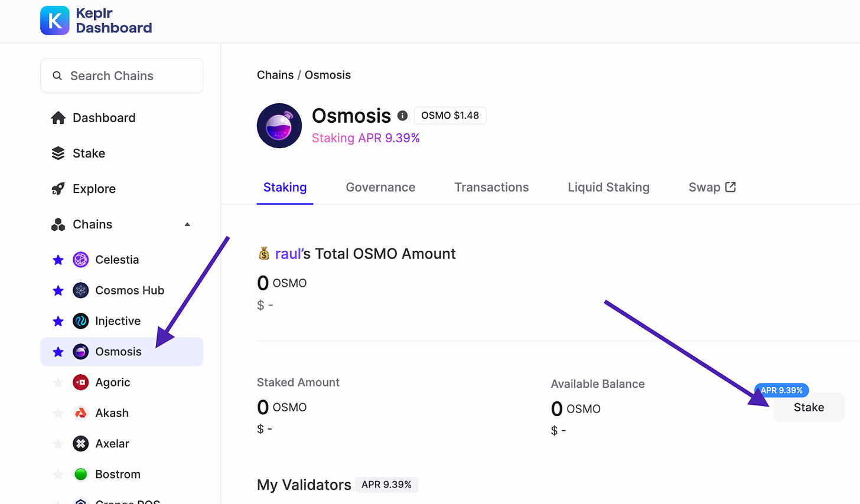Favorite Bostrom using its star
860x504 pixels.
(x=58, y=474)
